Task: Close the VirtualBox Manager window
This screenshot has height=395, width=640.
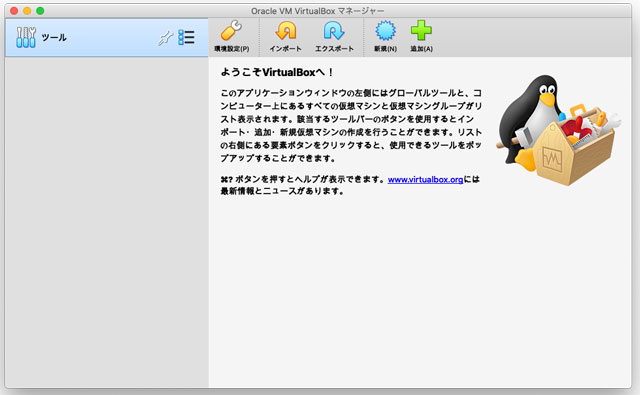Action: point(14,11)
